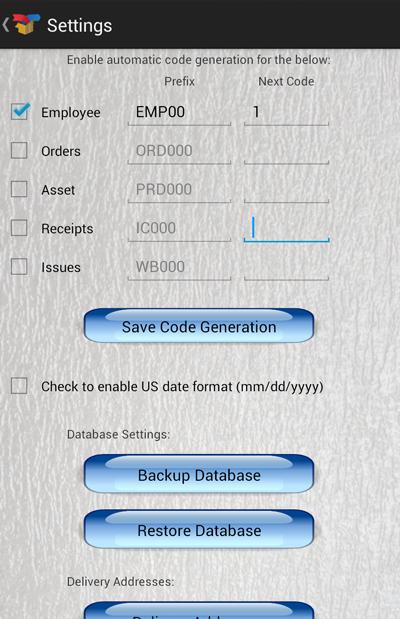Enable the Issues code generation checkbox
Image resolution: width=400 pixels, height=619 pixels.
pos(19,266)
